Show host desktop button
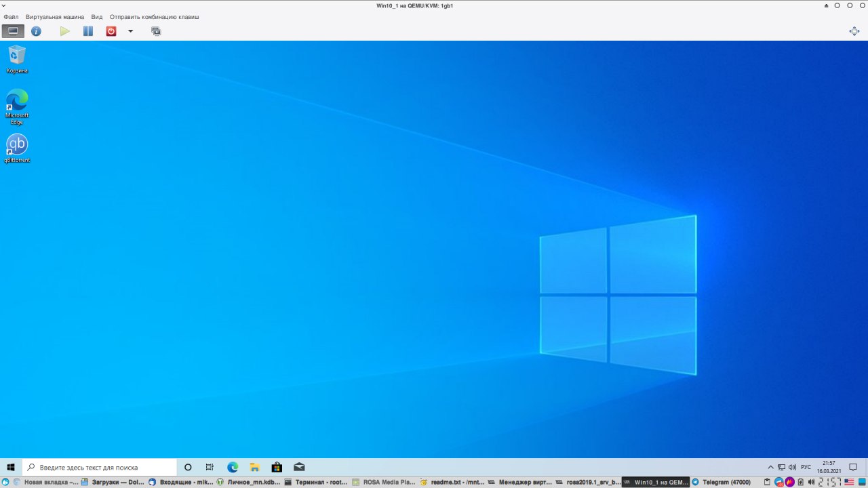Screen dimensions: 868x488 [x=862, y=482]
